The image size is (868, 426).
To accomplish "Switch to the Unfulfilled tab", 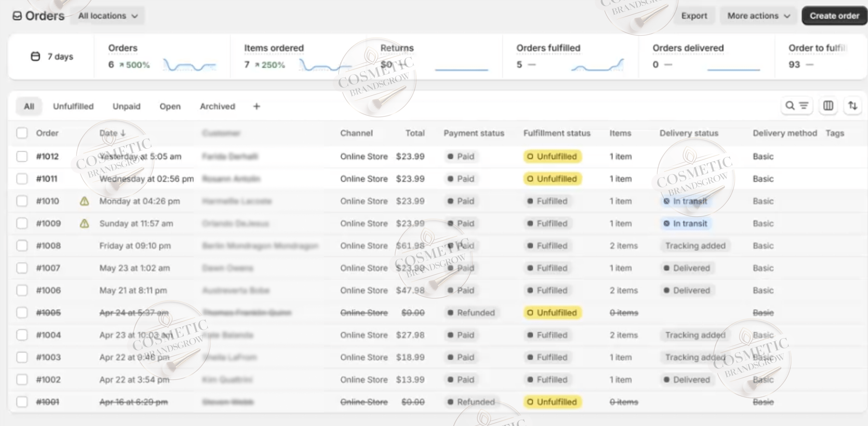I will 73,106.
